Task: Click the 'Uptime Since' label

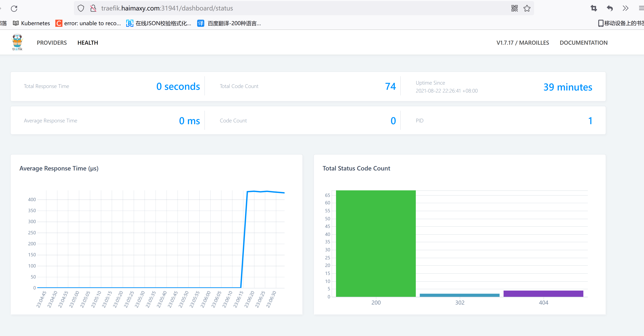Action: tap(430, 83)
